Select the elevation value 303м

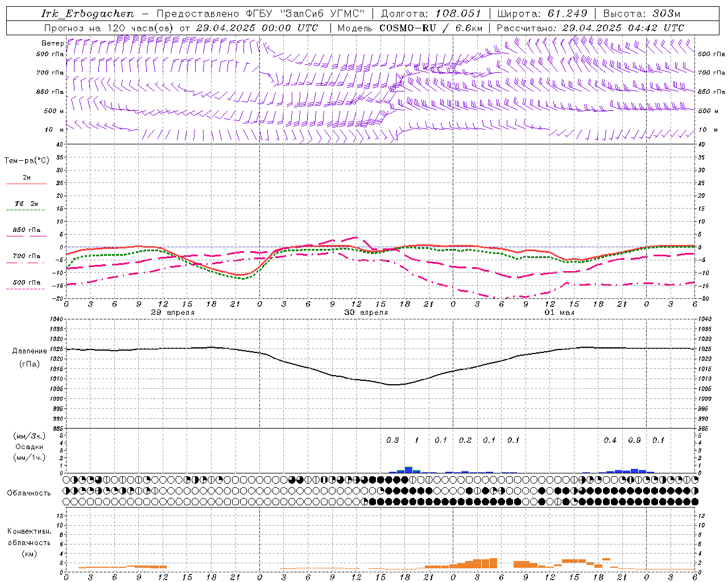point(667,14)
